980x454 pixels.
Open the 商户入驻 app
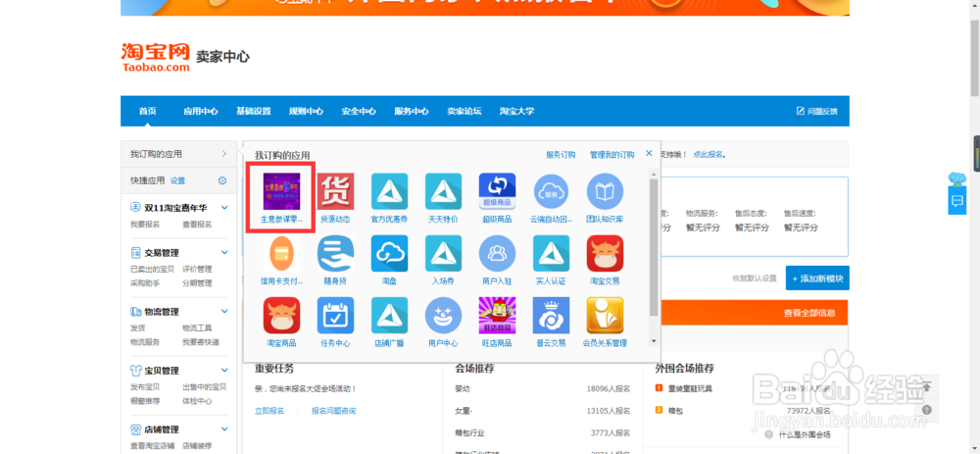497,253
